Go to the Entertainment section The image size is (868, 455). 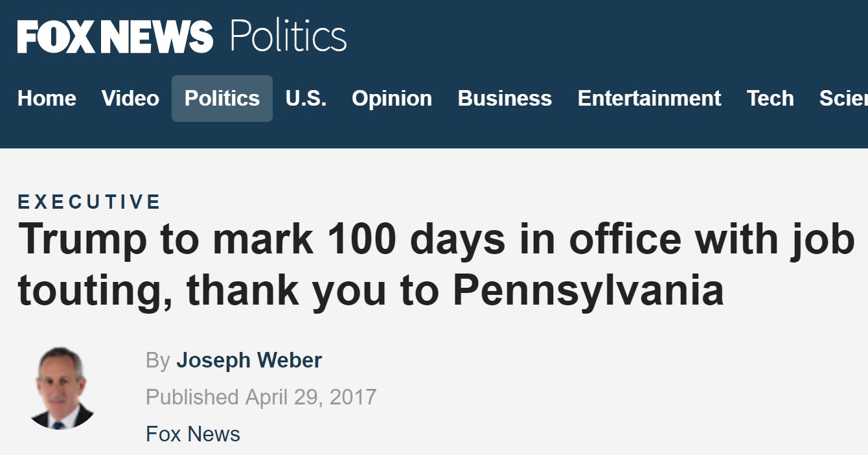click(x=649, y=99)
